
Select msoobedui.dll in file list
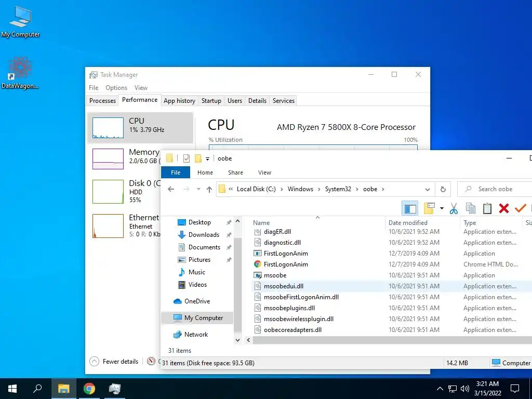284,286
